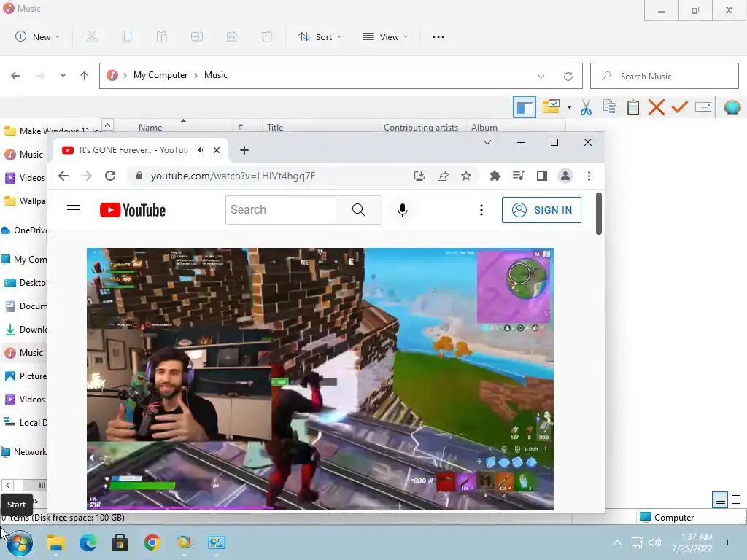Image resolution: width=747 pixels, height=560 pixels.
Task: Click the red X delete icon
Action: (657, 107)
